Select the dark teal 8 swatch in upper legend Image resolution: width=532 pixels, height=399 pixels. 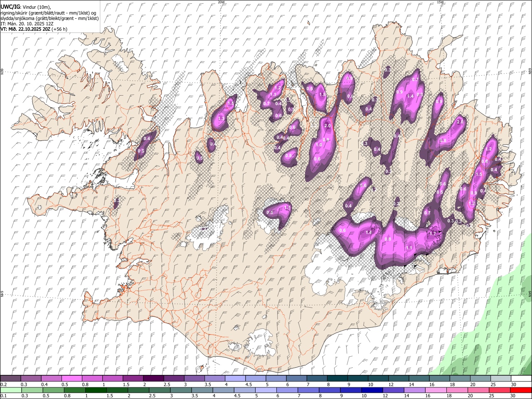point(337,379)
